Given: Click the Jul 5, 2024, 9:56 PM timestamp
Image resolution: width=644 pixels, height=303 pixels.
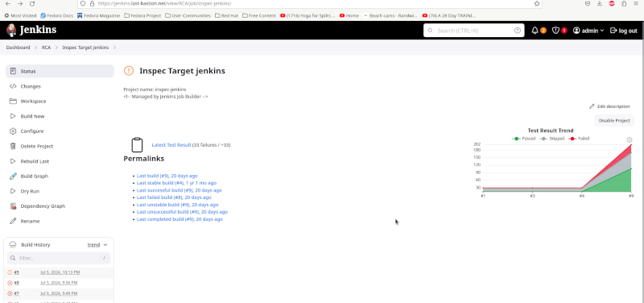Looking at the screenshot, I should click(x=59, y=283).
